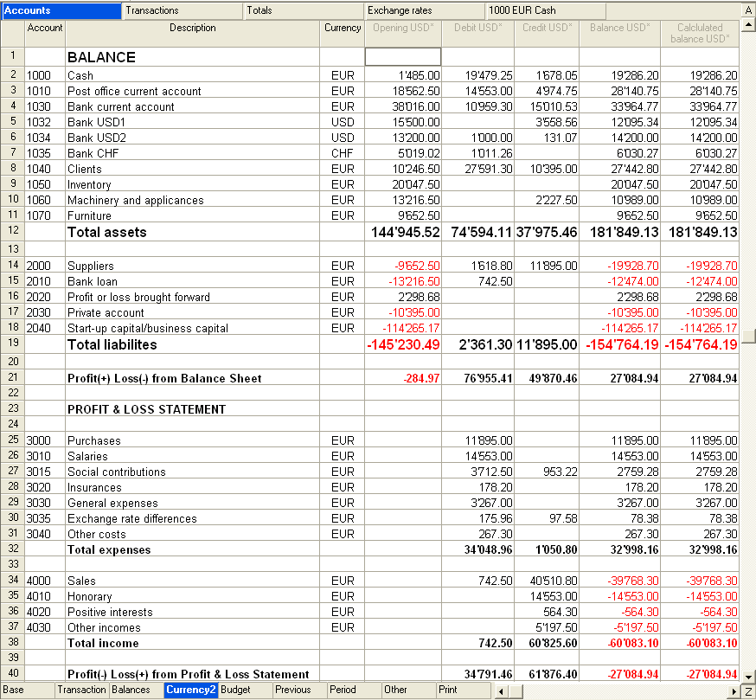This screenshot has width=756, height=700.
Task: Switch to the Transaction view tab
Action: [82, 690]
